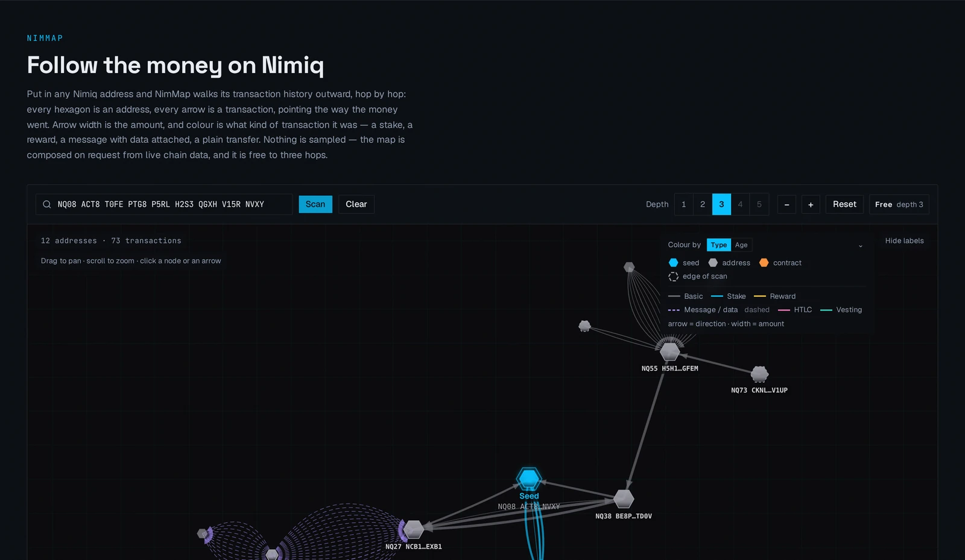The width and height of the screenshot is (965, 560).
Task: Choose locked depth 5
Action: (759, 204)
